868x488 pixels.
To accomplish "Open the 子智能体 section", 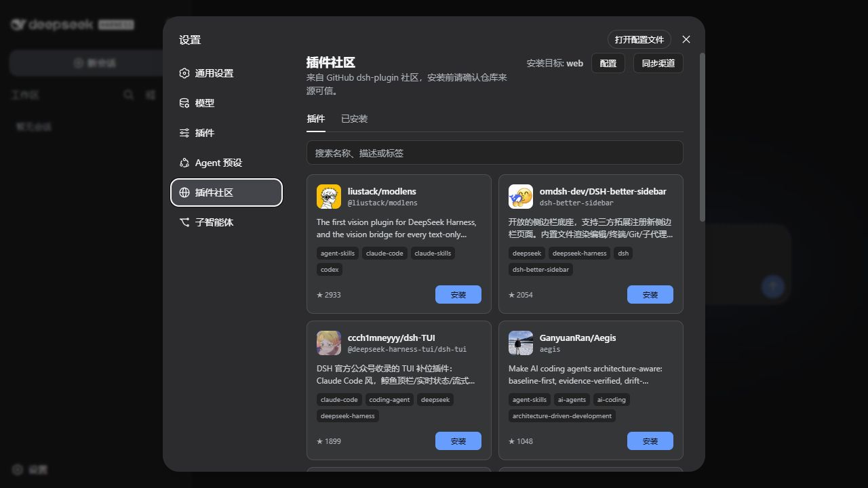I will [226, 222].
